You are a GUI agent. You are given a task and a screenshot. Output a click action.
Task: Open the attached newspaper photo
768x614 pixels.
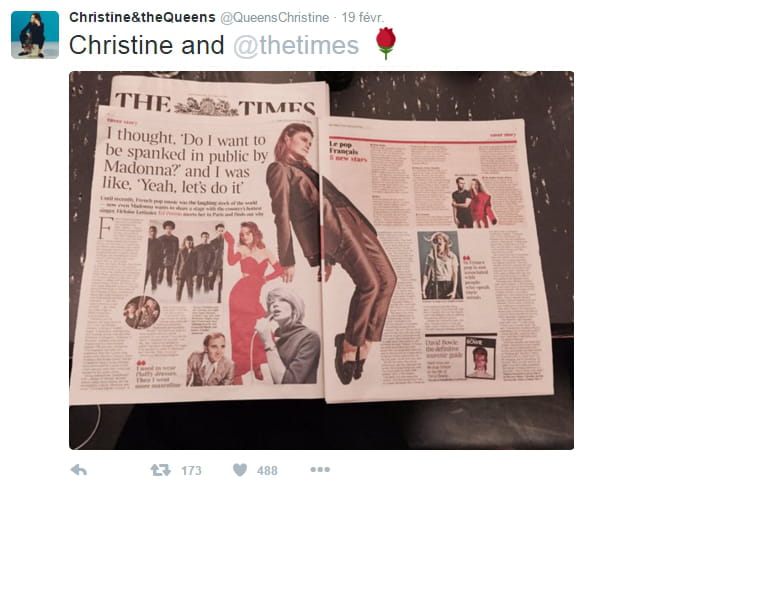pyautogui.click(x=321, y=260)
